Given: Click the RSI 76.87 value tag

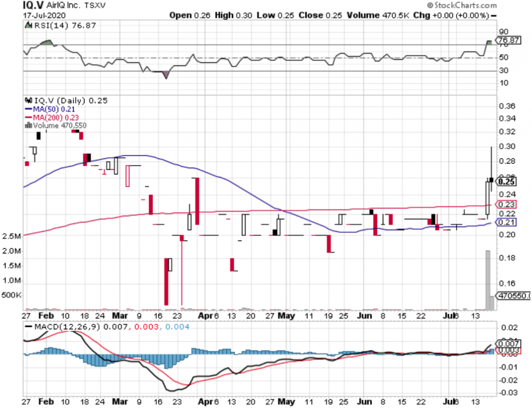Looking at the screenshot, I should pyautogui.click(x=508, y=41).
